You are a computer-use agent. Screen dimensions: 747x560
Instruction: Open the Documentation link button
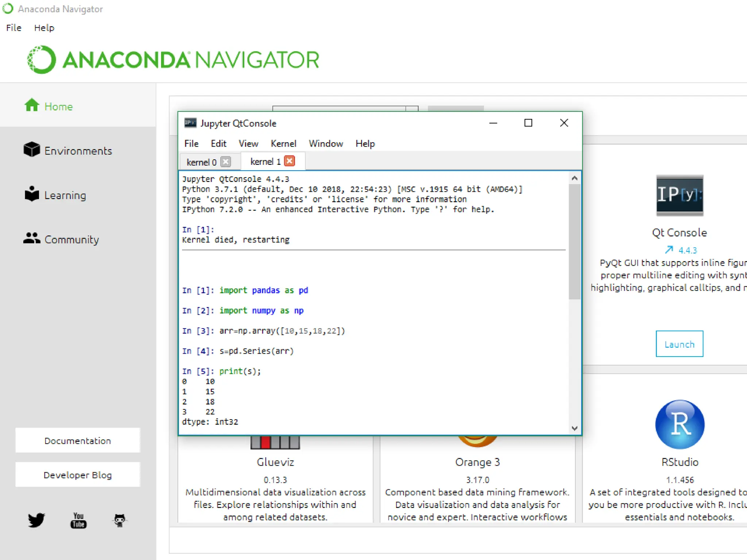[x=78, y=440]
